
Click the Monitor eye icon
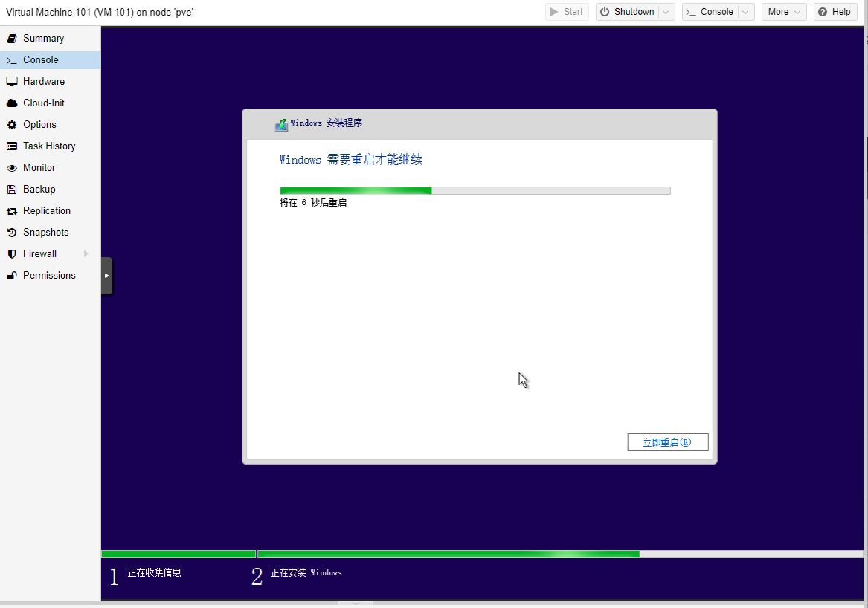tap(12, 168)
